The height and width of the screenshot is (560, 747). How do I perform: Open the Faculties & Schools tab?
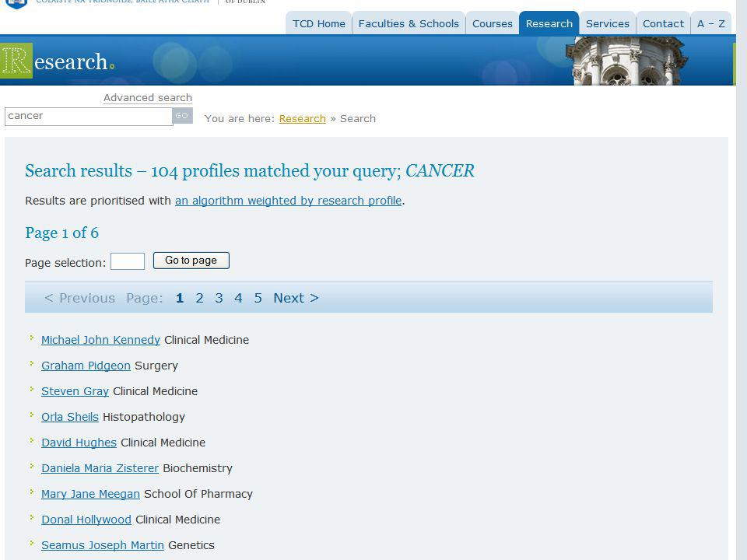click(409, 23)
